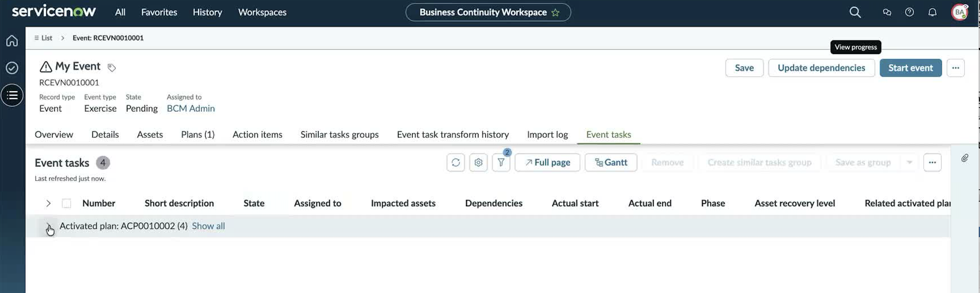Expand the Activated plan ACP0010002 group
The image size is (980, 293).
pos(48,226)
